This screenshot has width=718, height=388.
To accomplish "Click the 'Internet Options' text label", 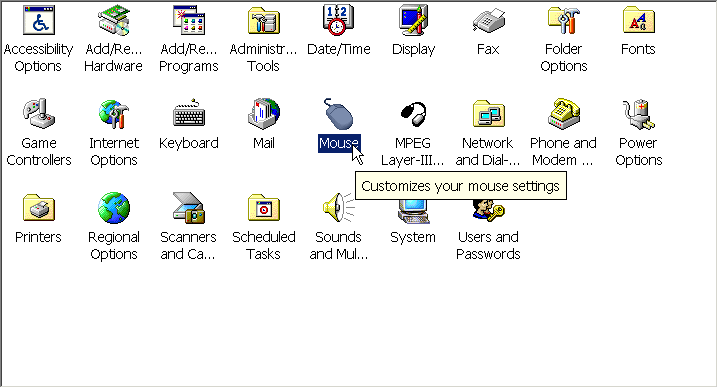I will click(114, 151).
